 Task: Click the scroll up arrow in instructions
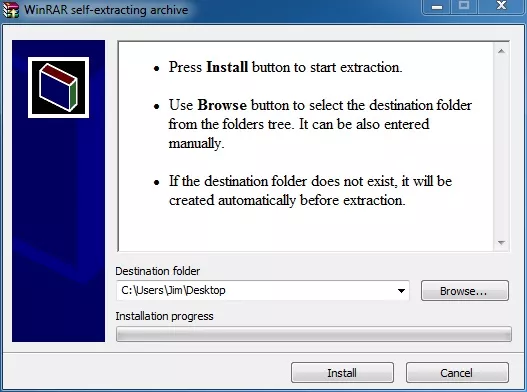pos(501,51)
